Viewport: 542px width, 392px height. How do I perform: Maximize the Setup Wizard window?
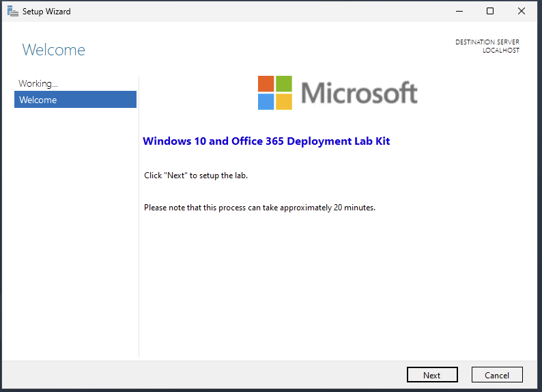click(490, 12)
